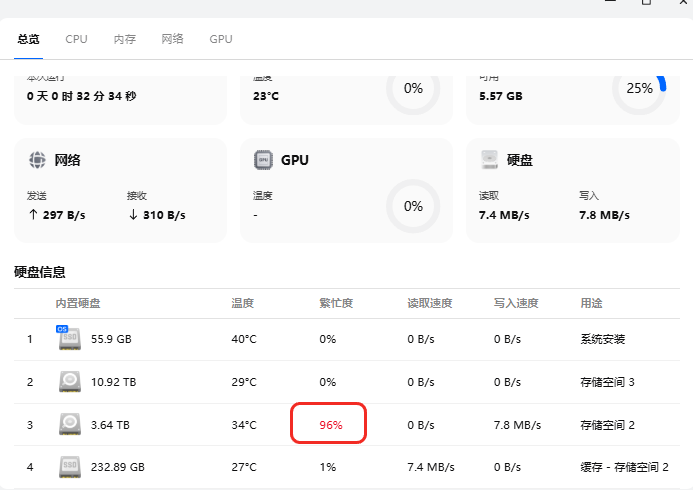Click the 3.64 TB drive icon
Viewport: 693px width, 490px height.
tap(69, 424)
